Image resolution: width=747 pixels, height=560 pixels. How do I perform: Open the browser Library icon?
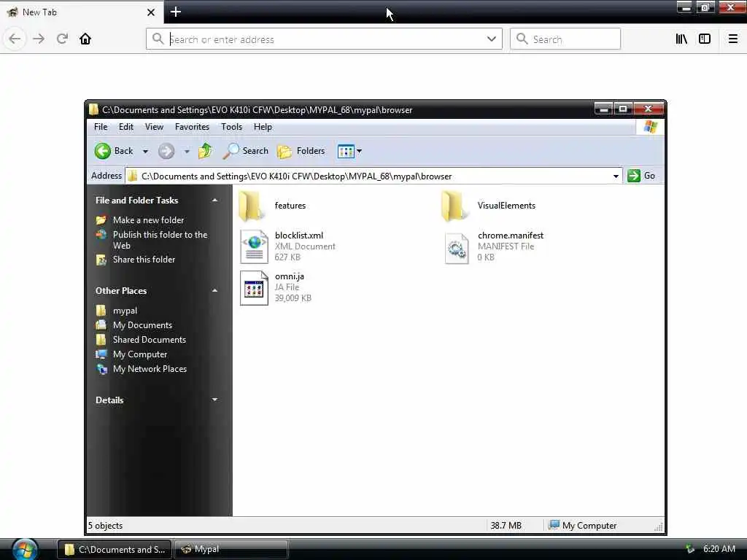coord(681,39)
